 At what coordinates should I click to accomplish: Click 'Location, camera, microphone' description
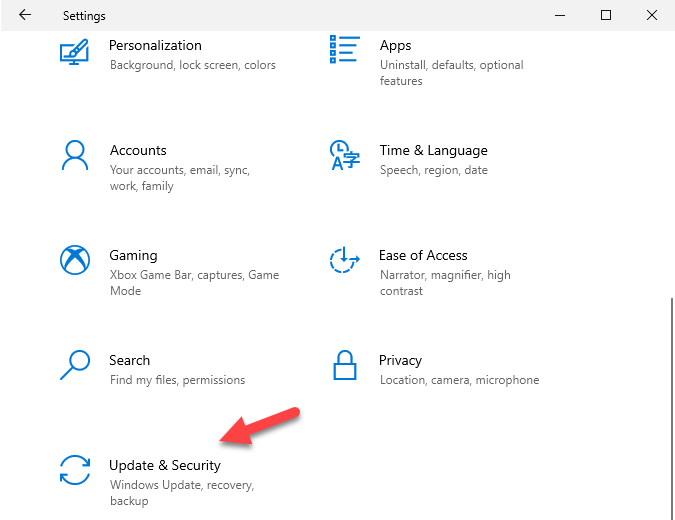(459, 380)
